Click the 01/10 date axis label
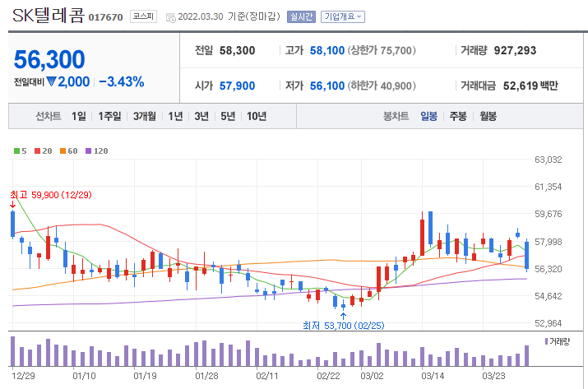The width and height of the screenshot is (588, 389). click(x=84, y=376)
